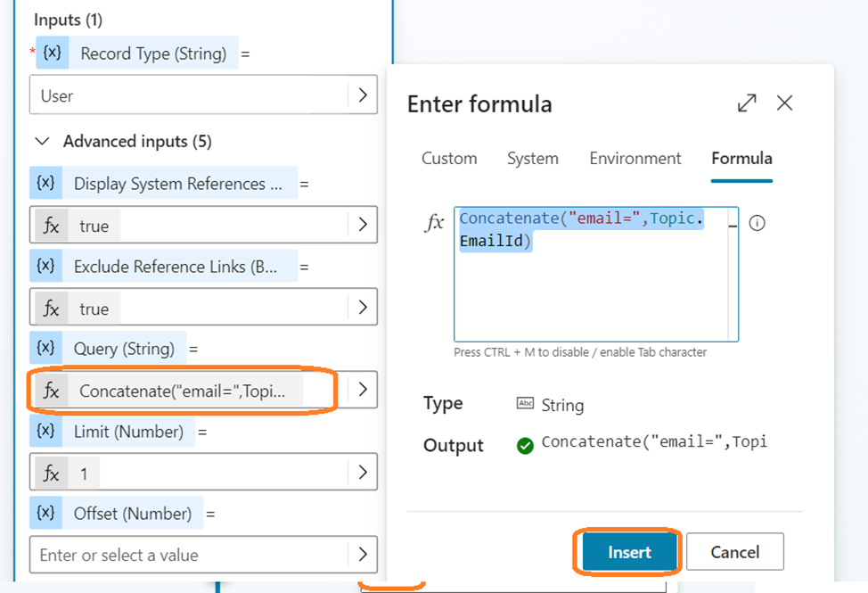Click the fx icon in Limit field

(52, 473)
